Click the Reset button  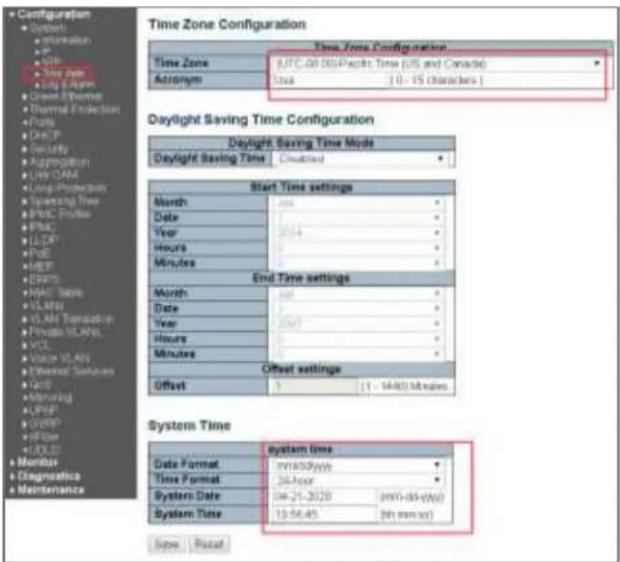pyautogui.click(x=209, y=544)
